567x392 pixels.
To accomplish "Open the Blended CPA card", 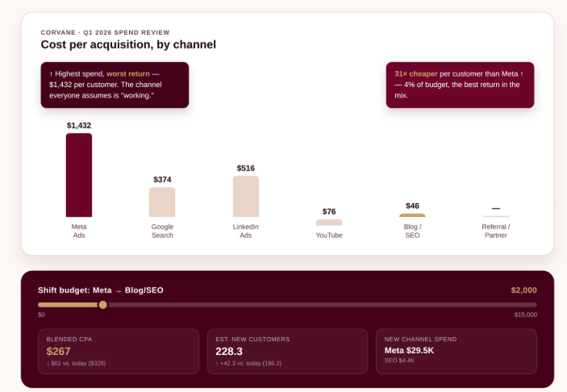I will click(x=119, y=351).
